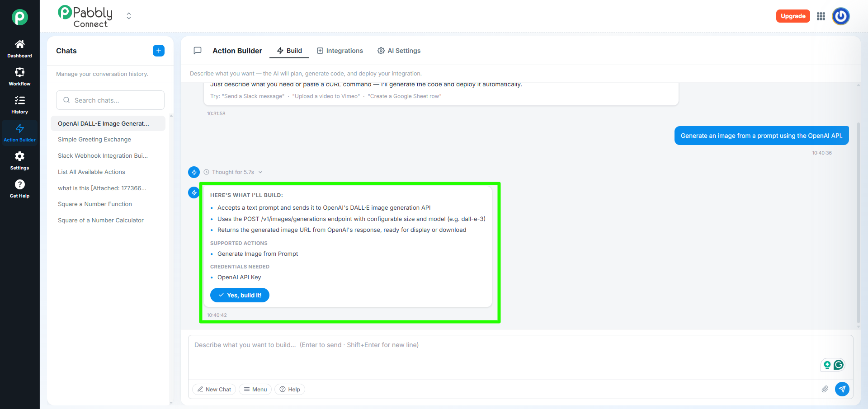Screen dimensions: 868x409
Task: Expand the Pabbly app switcher arrows
Action: tap(129, 16)
